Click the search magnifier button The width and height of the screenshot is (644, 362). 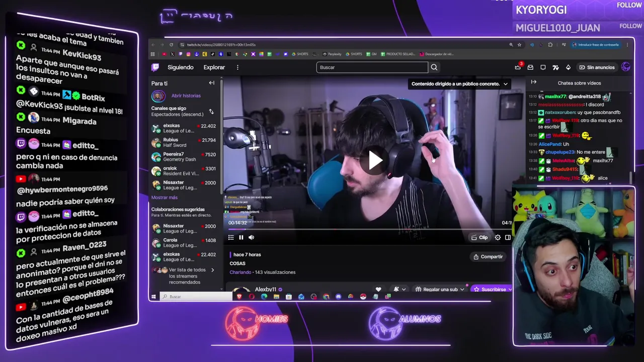tap(434, 67)
